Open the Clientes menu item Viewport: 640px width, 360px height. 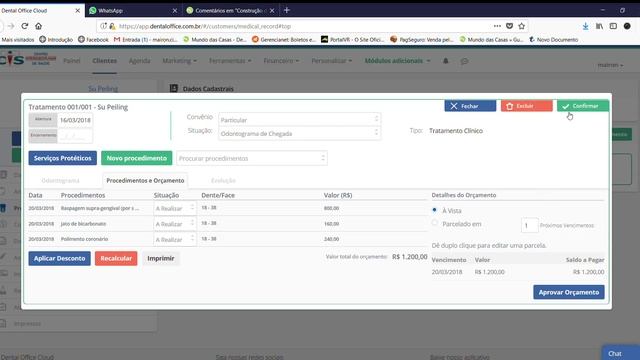click(104, 61)
